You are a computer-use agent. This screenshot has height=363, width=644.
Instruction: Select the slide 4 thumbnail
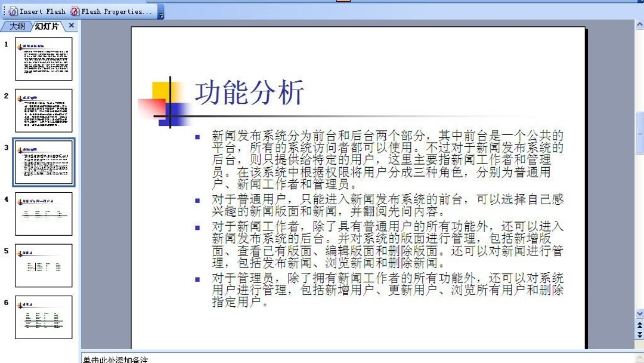pos(45,214)
